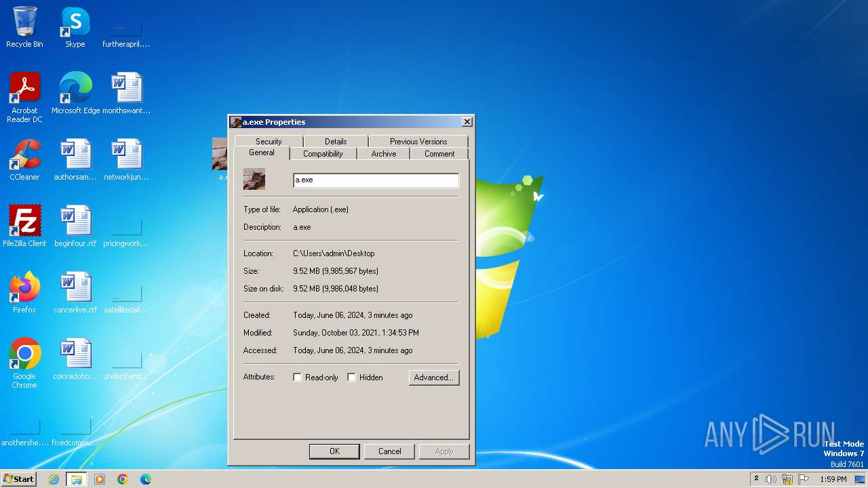The height and width of the screenshot is (488, 868).
Task: Select the authorsam Word document
Action: (75, 160)
